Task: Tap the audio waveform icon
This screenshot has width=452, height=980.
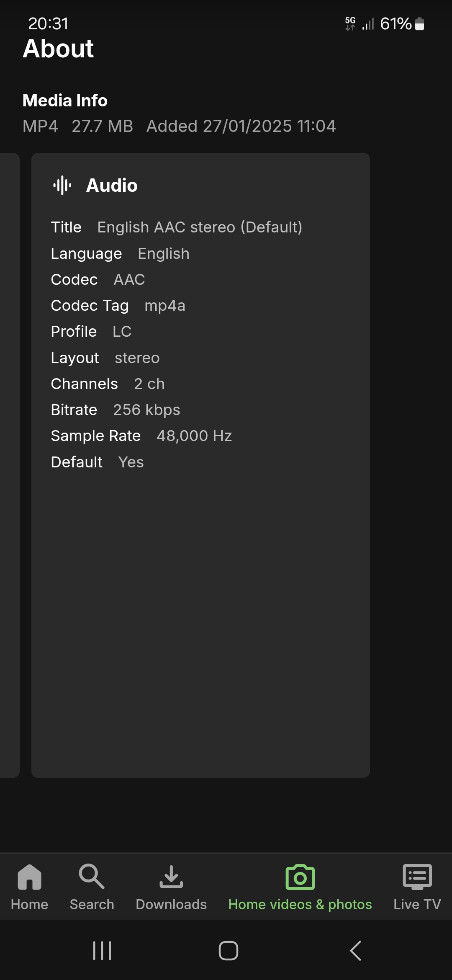Action: 62,185
